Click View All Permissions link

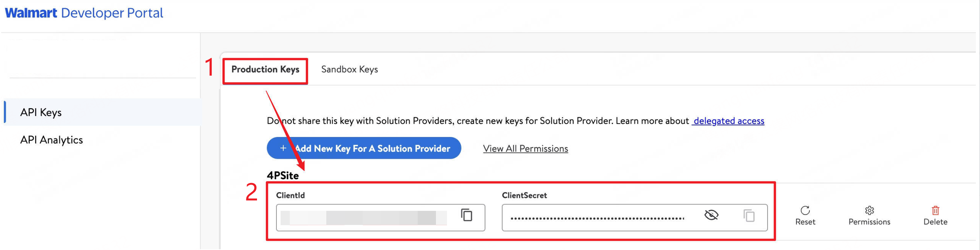pos(525,149)
